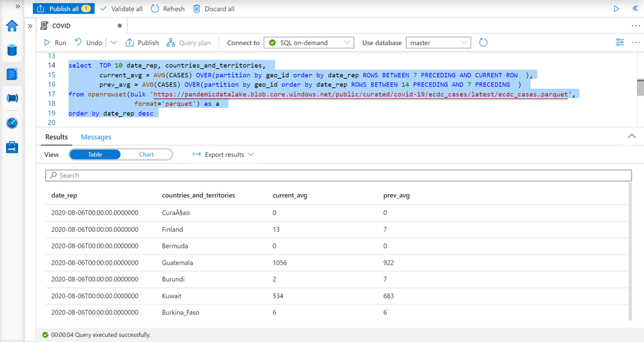Open the Integrate pipeline hub icon
This screenshot has width=644, height=342.
[x=12, y=98]
